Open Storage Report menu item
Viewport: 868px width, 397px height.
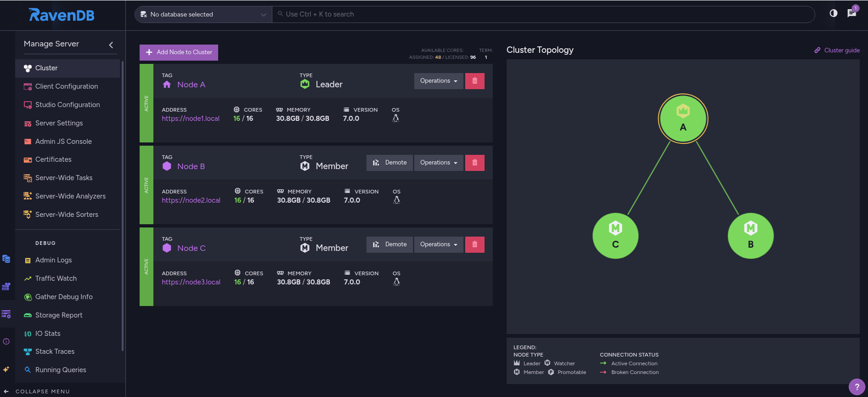68,315
